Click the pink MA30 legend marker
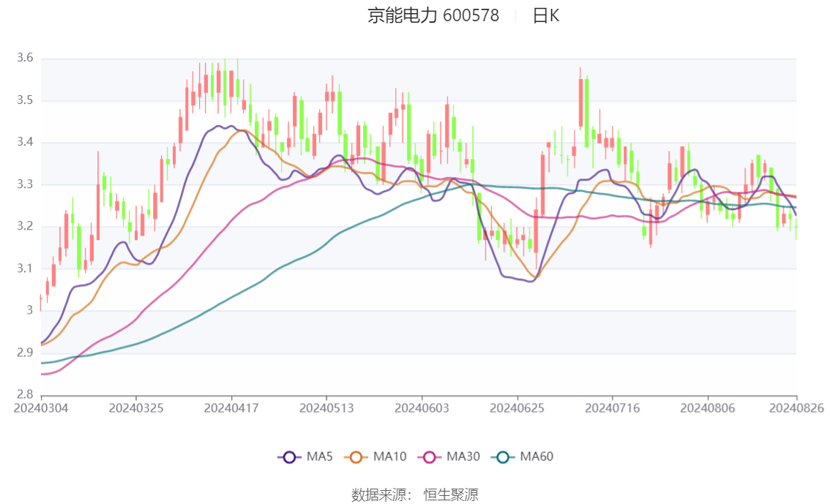 [430, 457]
